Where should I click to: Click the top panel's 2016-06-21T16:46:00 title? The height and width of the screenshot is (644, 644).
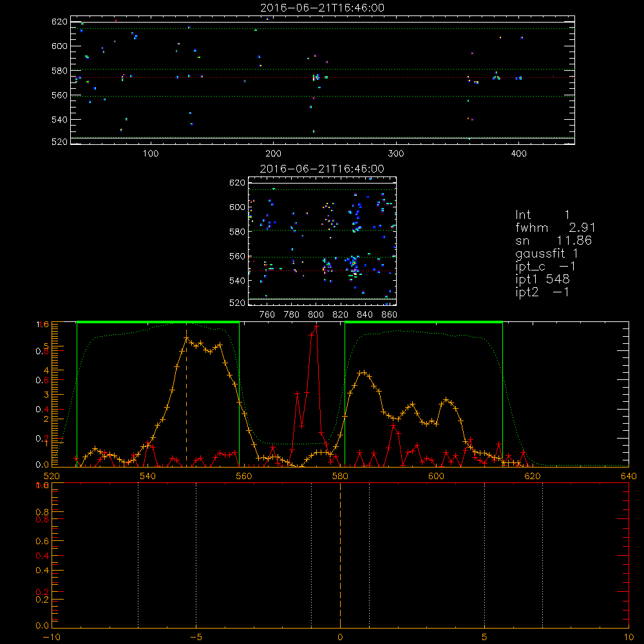point(323,8)
